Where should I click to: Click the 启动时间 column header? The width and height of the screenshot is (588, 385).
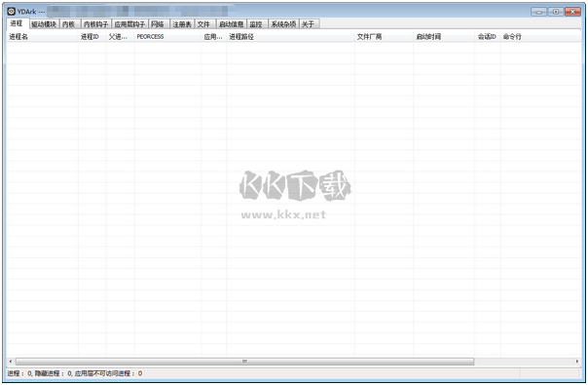tap(444, 37)
